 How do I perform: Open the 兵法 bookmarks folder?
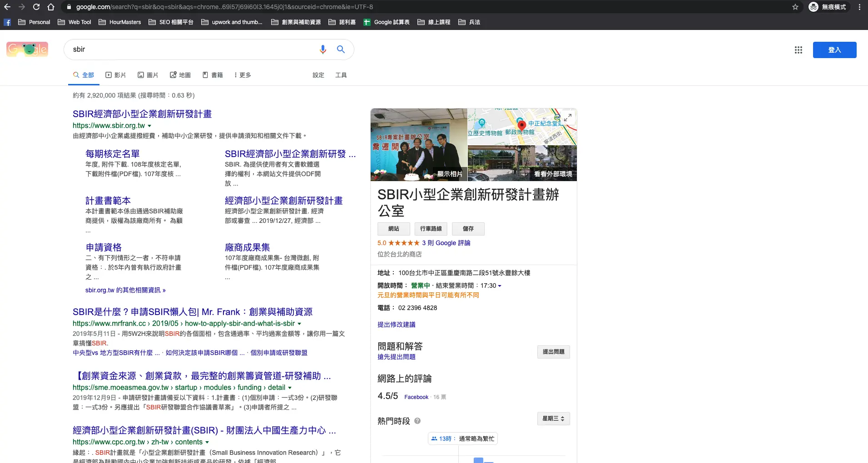[469, 22]
